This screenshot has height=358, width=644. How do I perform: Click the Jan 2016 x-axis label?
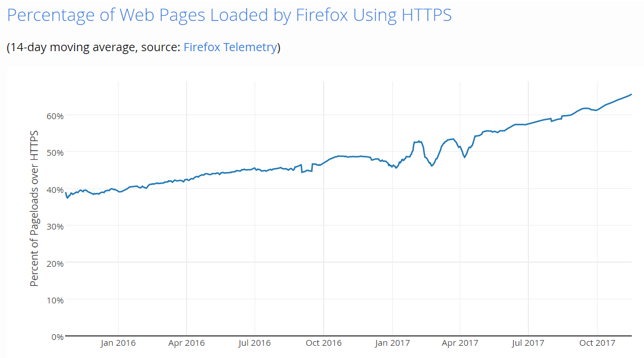pos(118,343)
